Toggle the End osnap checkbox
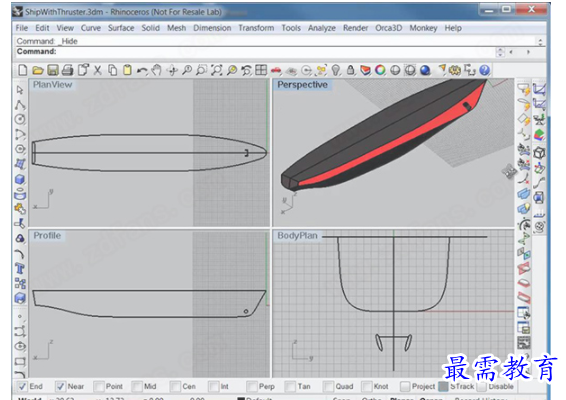The height and width of the screenshot is (400, 566). click(22, 386)
